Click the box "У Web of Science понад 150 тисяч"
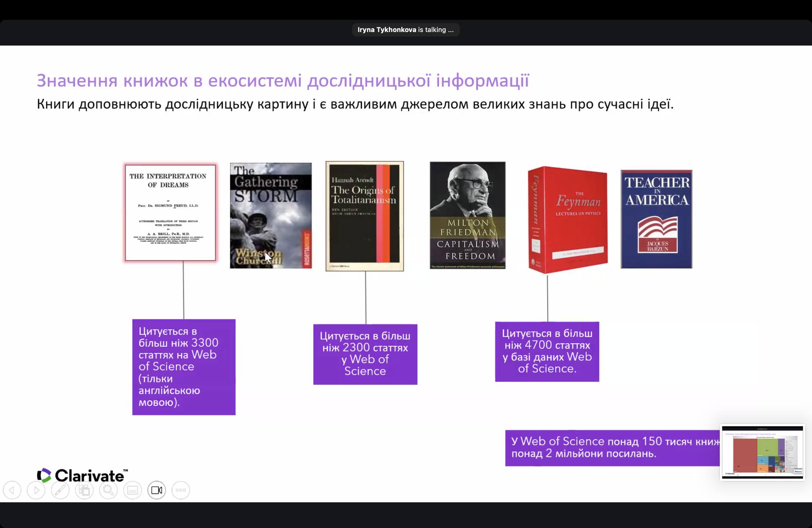Viewport: 812px width, 528px height. 613,448
